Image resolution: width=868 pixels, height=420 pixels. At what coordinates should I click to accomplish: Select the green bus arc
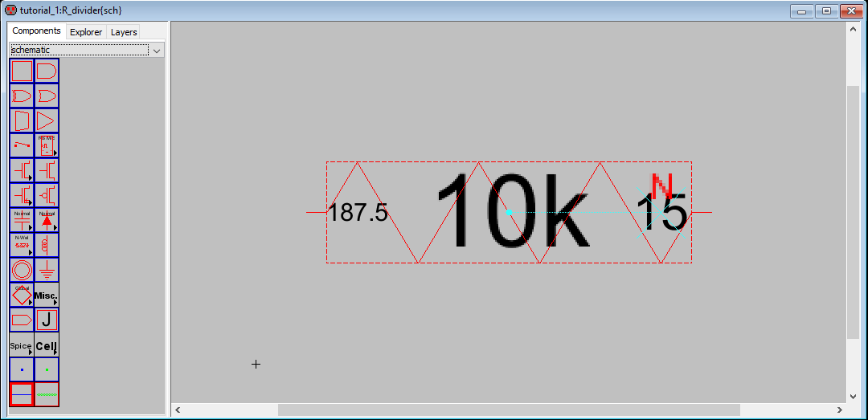(x=47, y=394)
